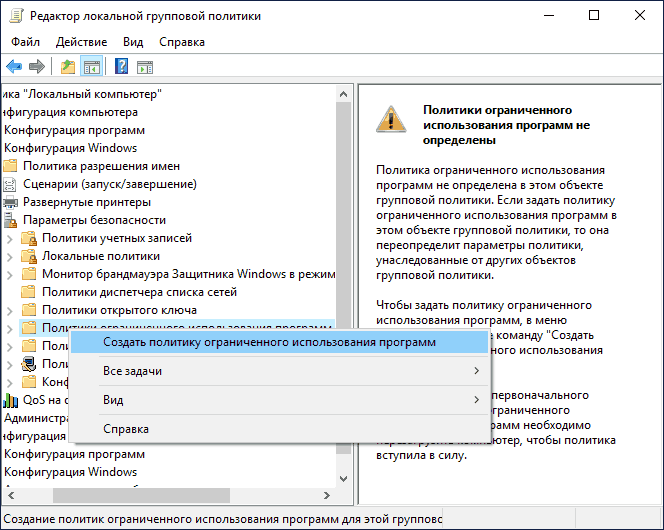Expand Политики учетных записей node
The height and width of the screenshot is (530, 664).
tap(11, 239)
